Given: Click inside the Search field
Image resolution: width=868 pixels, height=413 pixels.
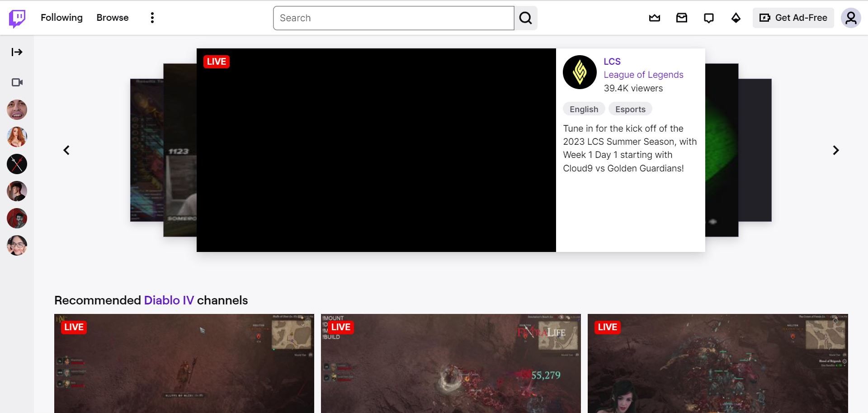Looking at the screenshot, I should pyautogui.click(x=392, y=18).
